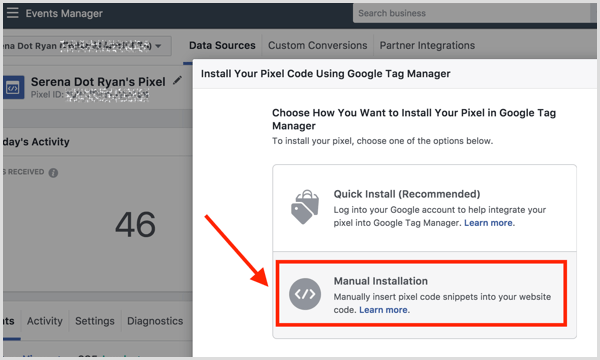Click the info icon next to RECEIVED
Viewport: 600px width, 360px height.
[53, 173]
